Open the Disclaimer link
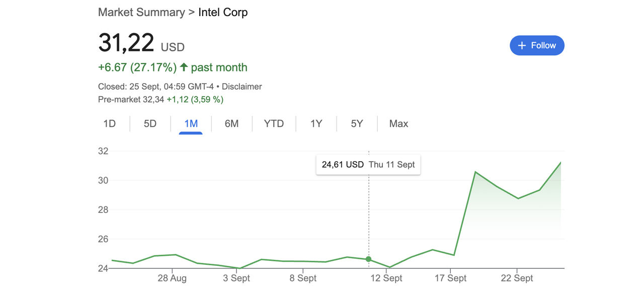This screenshot has width=644, height=292. pos(242,87)
